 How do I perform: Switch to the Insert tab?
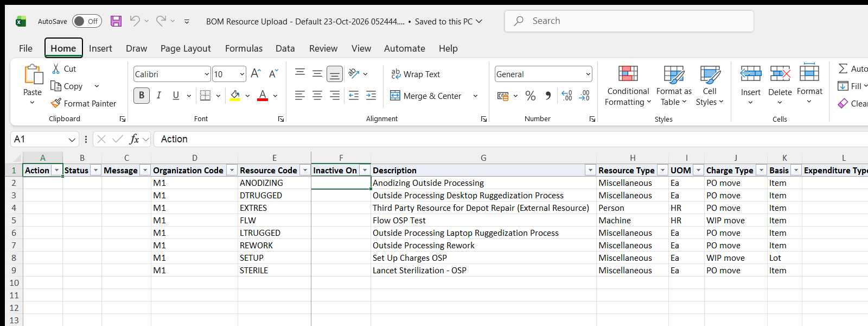tap(100, 48)
